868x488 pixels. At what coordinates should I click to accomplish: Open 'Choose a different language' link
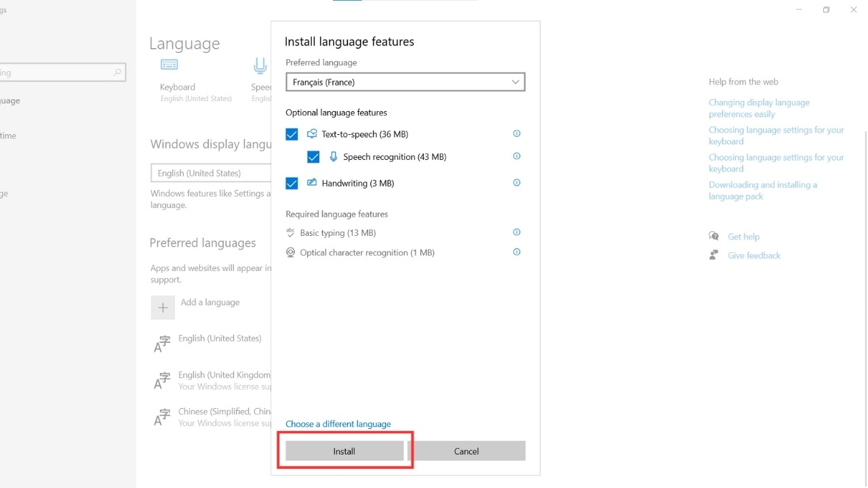point(338,424)
